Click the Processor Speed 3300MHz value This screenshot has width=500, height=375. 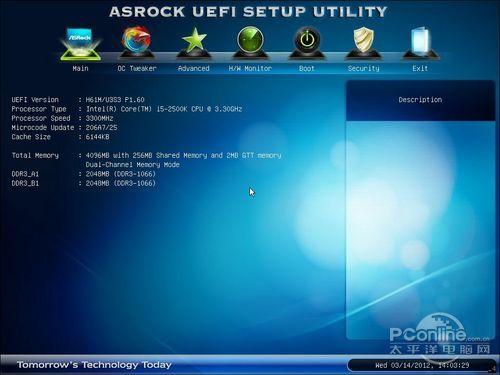99,118
